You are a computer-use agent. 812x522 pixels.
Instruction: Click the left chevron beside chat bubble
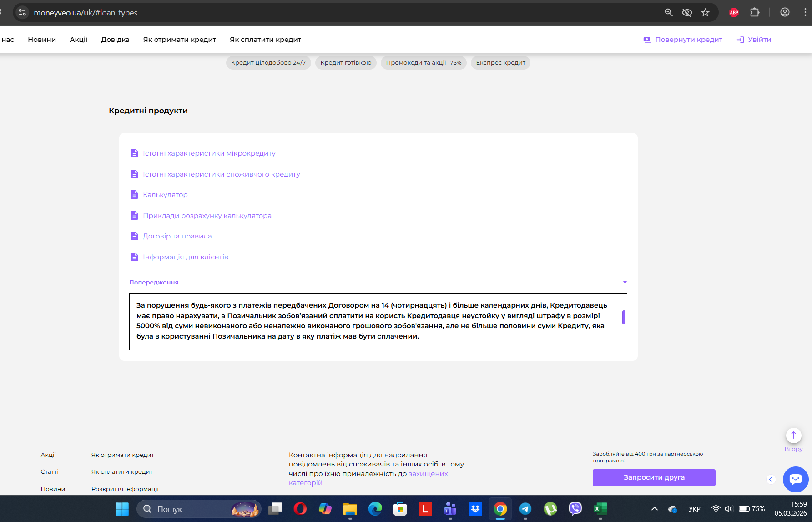point(771,479)
